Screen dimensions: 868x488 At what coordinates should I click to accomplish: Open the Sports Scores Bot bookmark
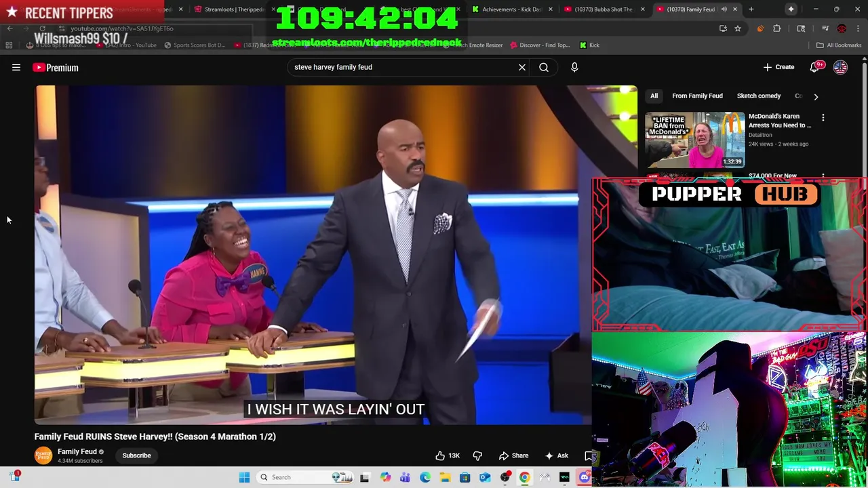tap(195, 45)
